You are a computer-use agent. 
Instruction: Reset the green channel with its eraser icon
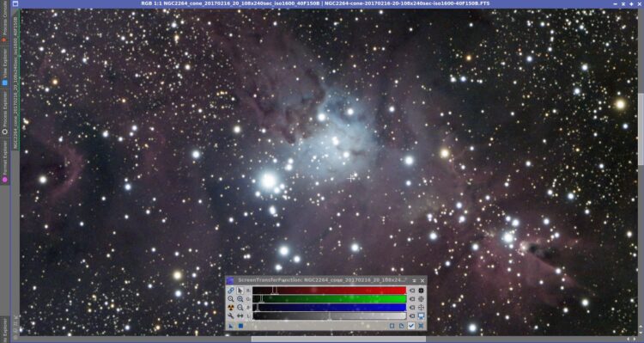pos(412,299)
